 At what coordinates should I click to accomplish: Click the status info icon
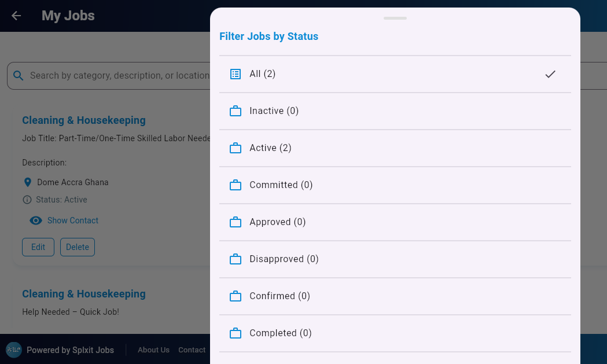[27, 200]
